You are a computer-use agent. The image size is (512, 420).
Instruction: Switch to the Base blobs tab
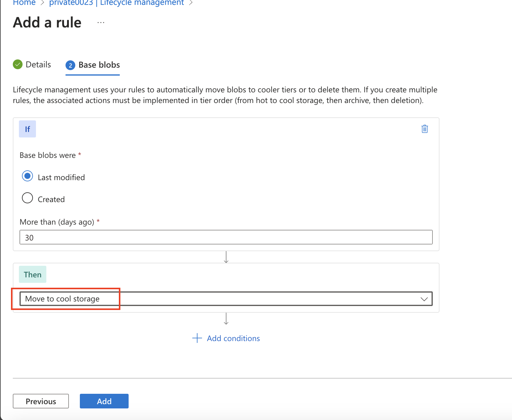pyautogui.click(x=93, y=65)
